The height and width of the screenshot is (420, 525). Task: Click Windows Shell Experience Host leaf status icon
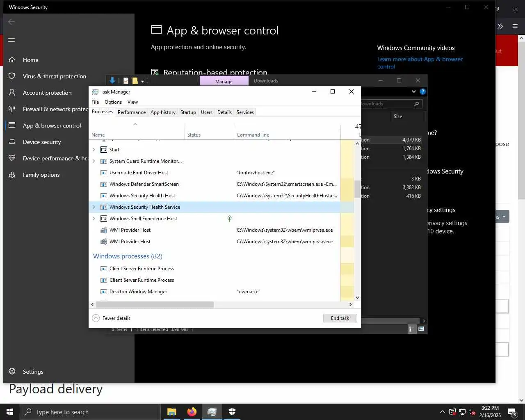click(229, 219)
